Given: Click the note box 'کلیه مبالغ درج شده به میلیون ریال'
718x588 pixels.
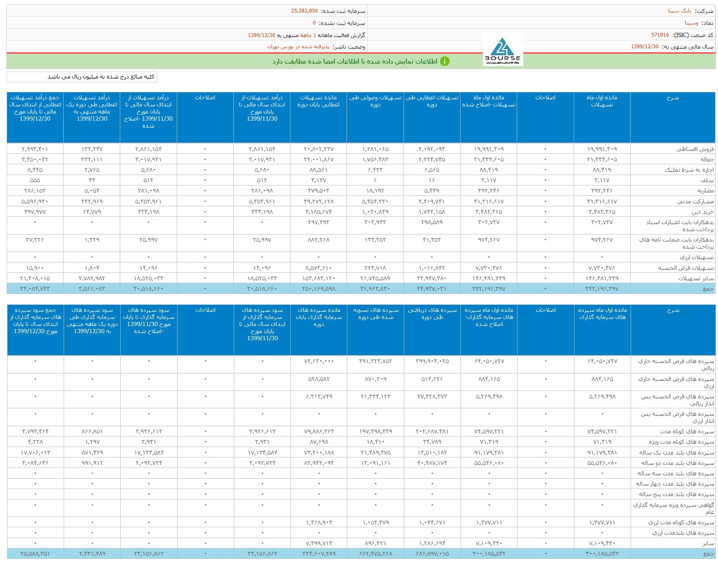Looking at the screenshot, I should 82,77.
